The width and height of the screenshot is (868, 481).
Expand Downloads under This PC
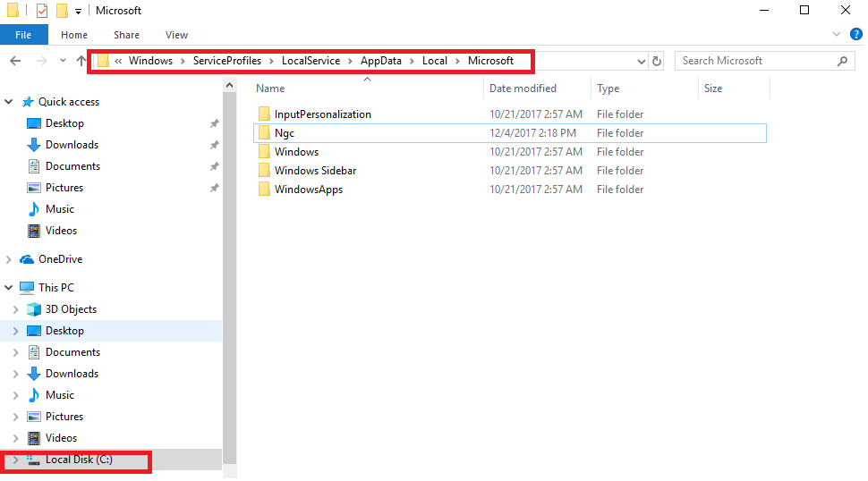(x=16, y=374)
